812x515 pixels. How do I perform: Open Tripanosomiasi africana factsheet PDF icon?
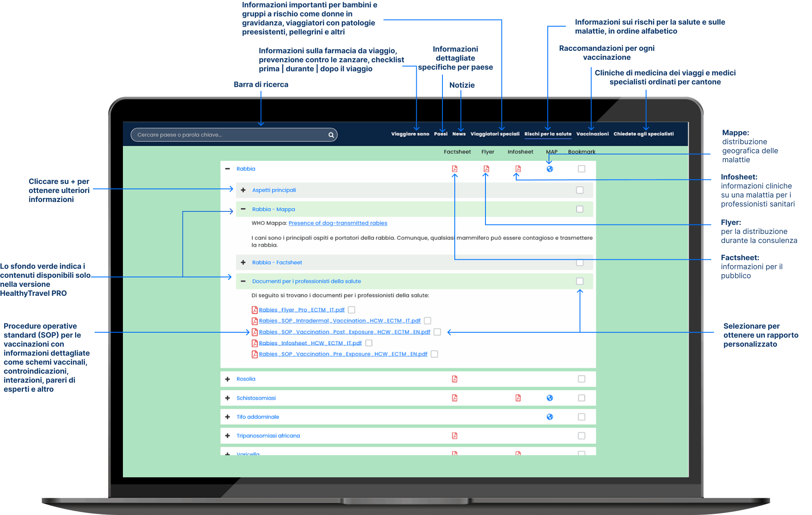tap(454, 436)
